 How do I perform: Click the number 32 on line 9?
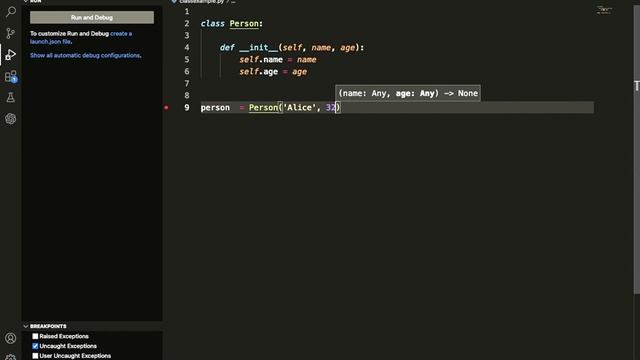(330, 108)
